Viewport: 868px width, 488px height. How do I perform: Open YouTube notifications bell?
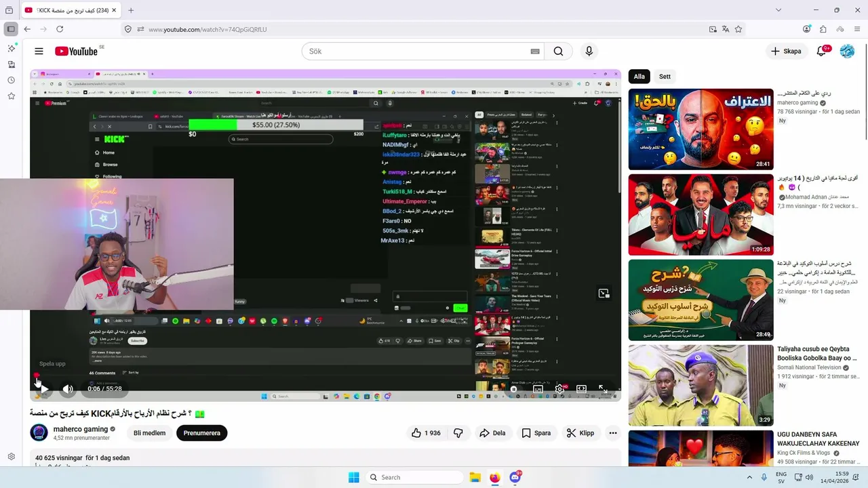click(x=822, y=51)
